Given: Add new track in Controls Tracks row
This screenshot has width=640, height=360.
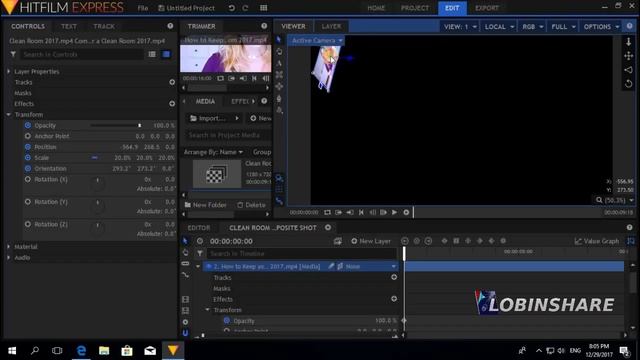Looking at the screenshot, I should coord(172,82).
